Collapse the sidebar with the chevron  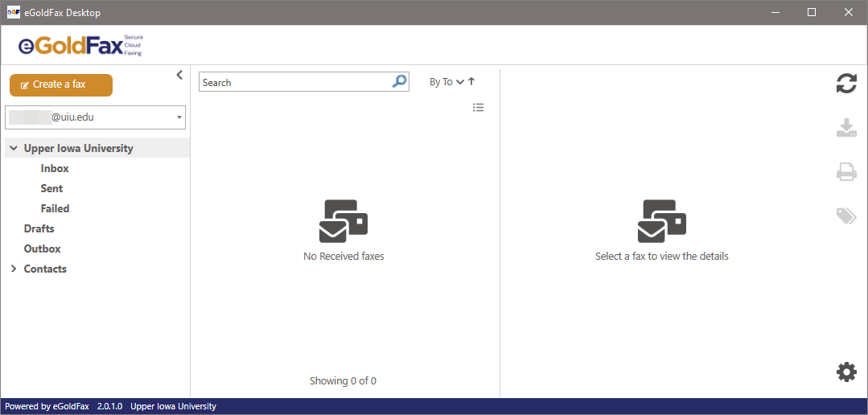(179, 75)
